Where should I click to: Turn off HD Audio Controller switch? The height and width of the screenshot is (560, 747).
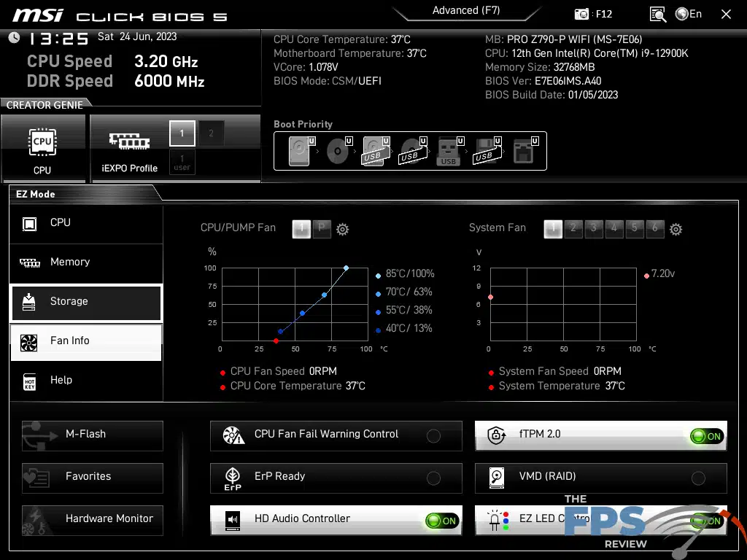442,521
